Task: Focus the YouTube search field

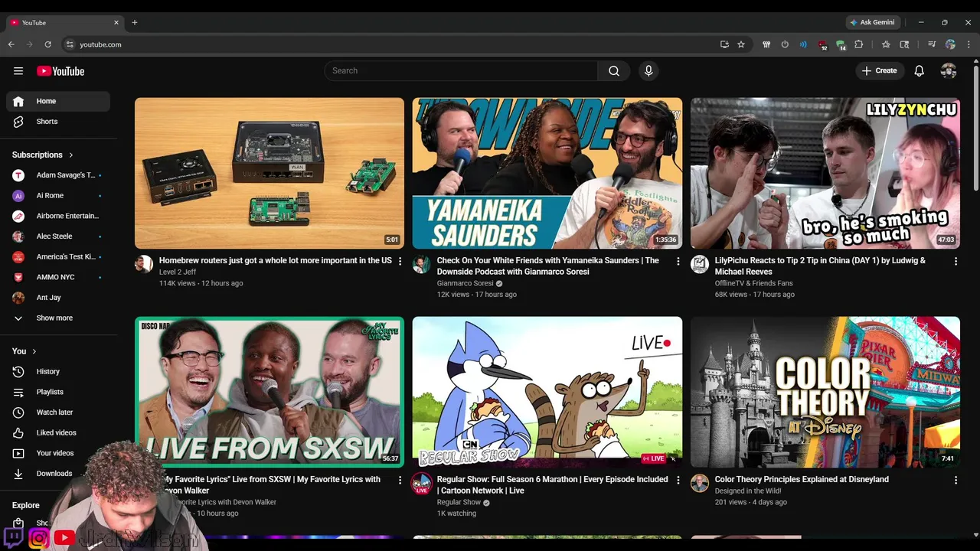Action: 461,71
